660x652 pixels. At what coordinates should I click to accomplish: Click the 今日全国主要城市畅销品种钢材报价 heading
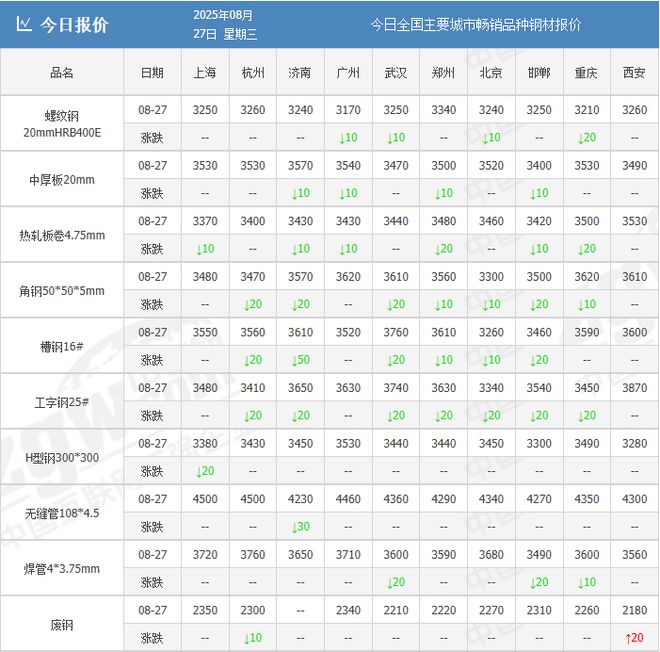pos(475,25)
